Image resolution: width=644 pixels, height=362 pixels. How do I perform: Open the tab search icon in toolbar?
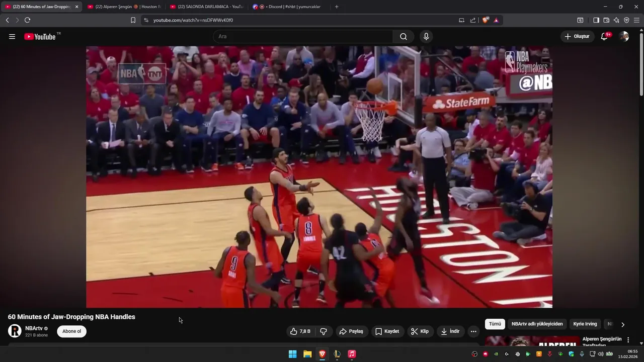(580, 20)
